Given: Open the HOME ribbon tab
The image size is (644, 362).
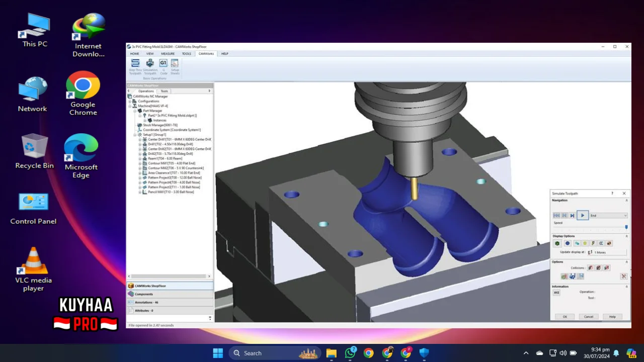Looking at the screenshot, I should (x=135, y=54).
